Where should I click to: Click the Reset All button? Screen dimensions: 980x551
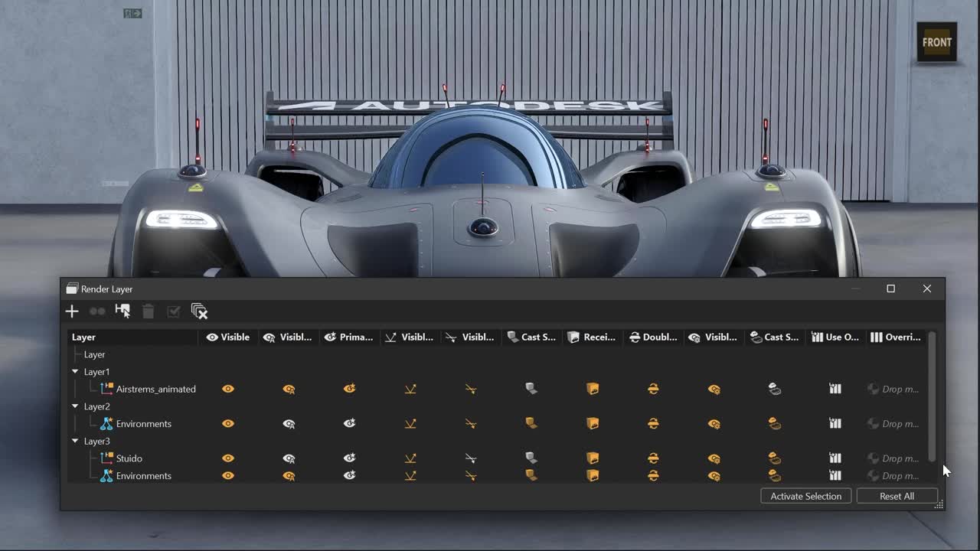coord(897,496)
